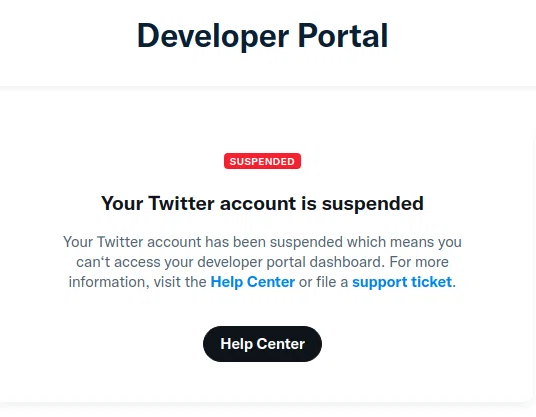
Task: Click 'suspended' in the bold heading
Action: tap(373, 204)
